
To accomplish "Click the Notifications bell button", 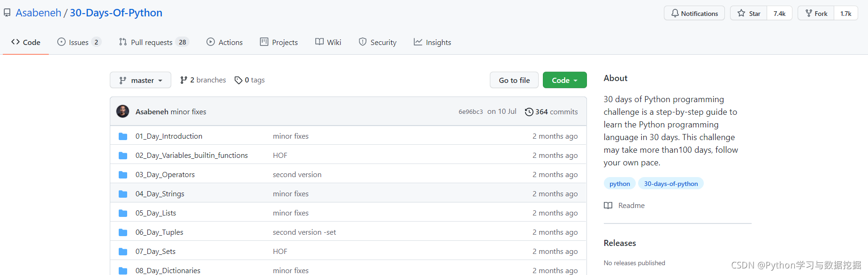I will (694, 13).
